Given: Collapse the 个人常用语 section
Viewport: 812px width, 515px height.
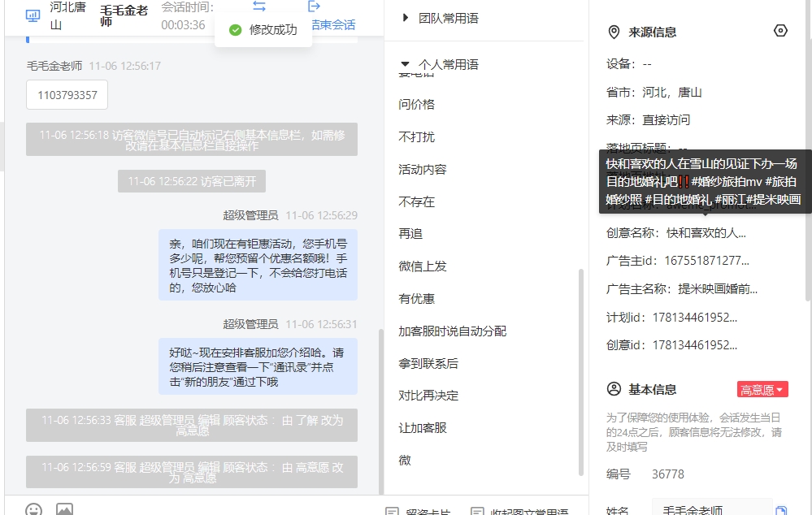Looking at the screenshot, I should (x=441, y=65).
